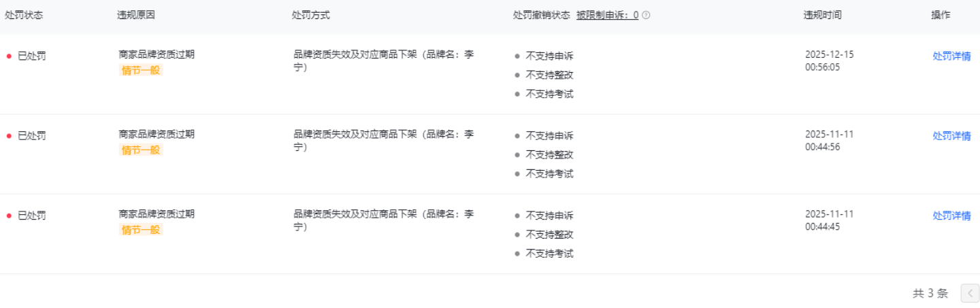Select the 违规原因 column header

[x=136, y=15]
